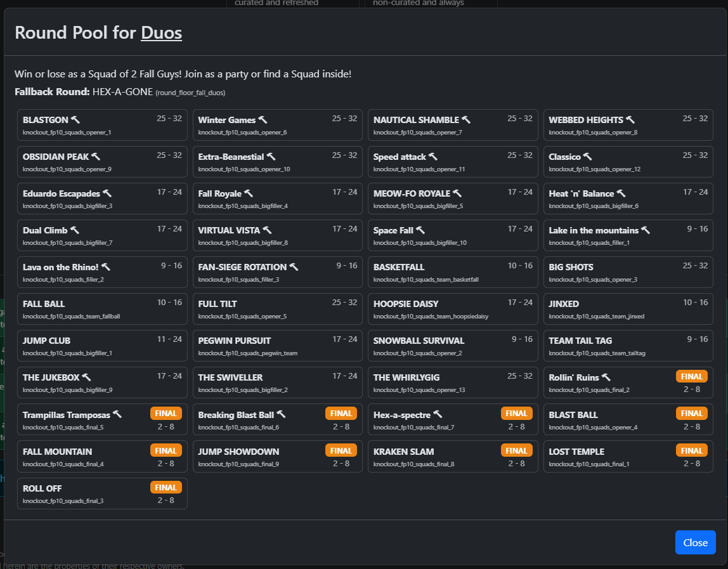The height and width of the screenshot is (569, 728).
Task: Click the hammer icon beside VIRTUAL VISTA
Action: (267, 230)
